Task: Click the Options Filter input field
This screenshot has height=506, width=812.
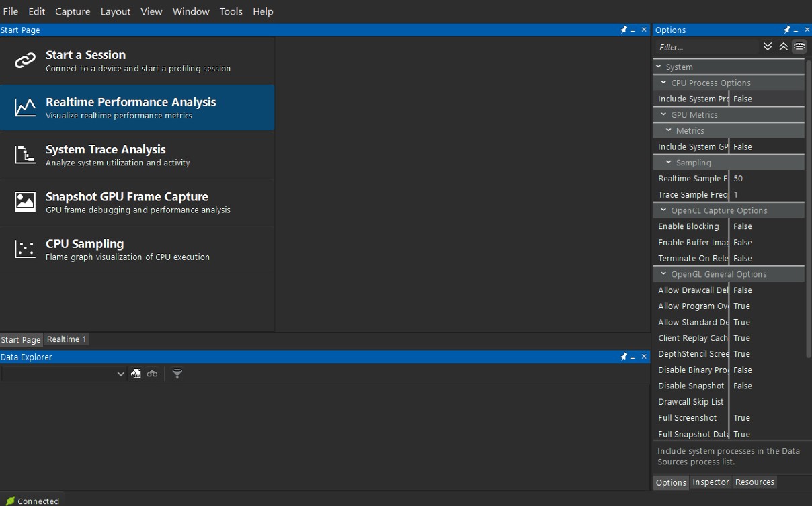Action: pyautogui.click(x=707, y=47)
